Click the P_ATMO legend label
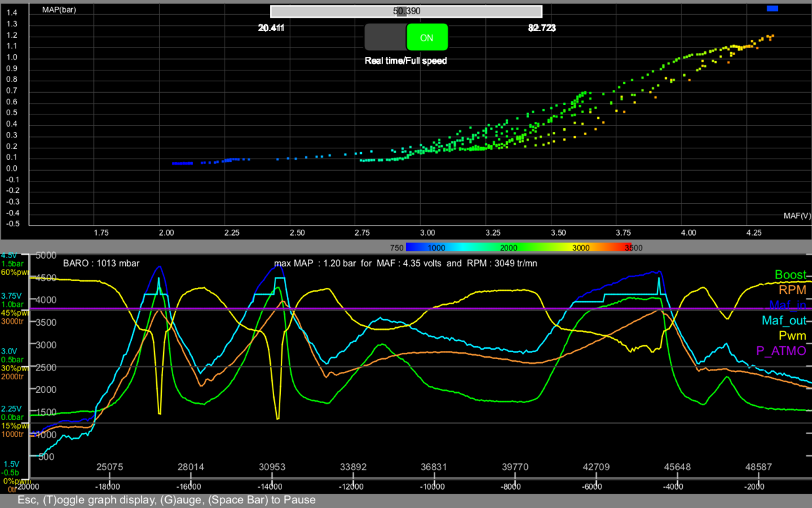812x508 pixels. [783, 351]
